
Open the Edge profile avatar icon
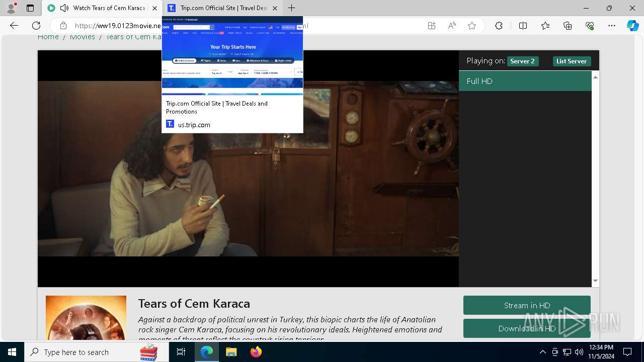pos(11,8)
